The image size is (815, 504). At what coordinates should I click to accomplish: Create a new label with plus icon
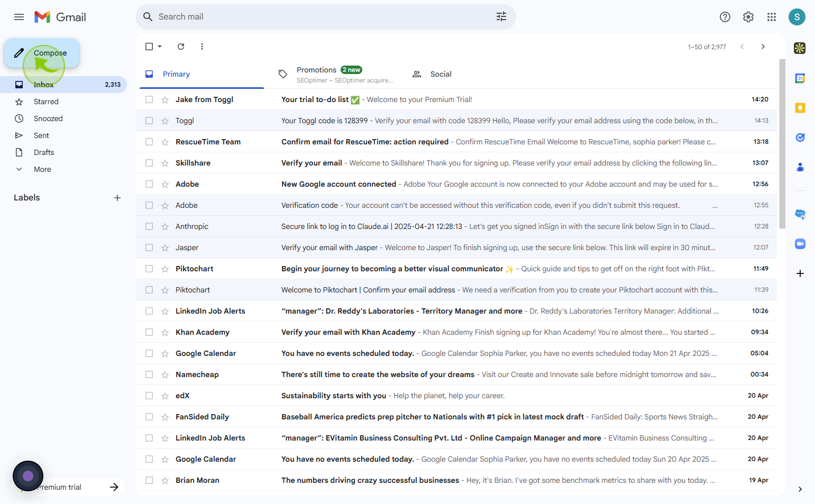117,198
